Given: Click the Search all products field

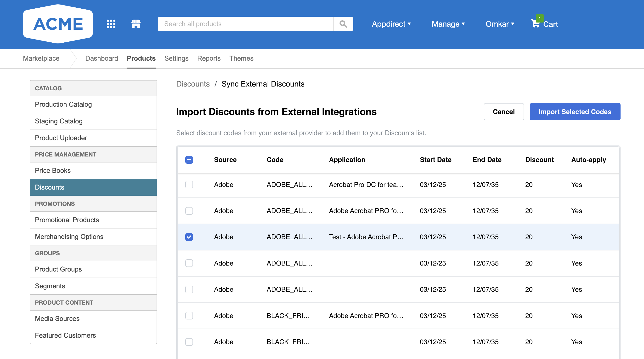Looking at the screenshot, I should coord(245,24).
